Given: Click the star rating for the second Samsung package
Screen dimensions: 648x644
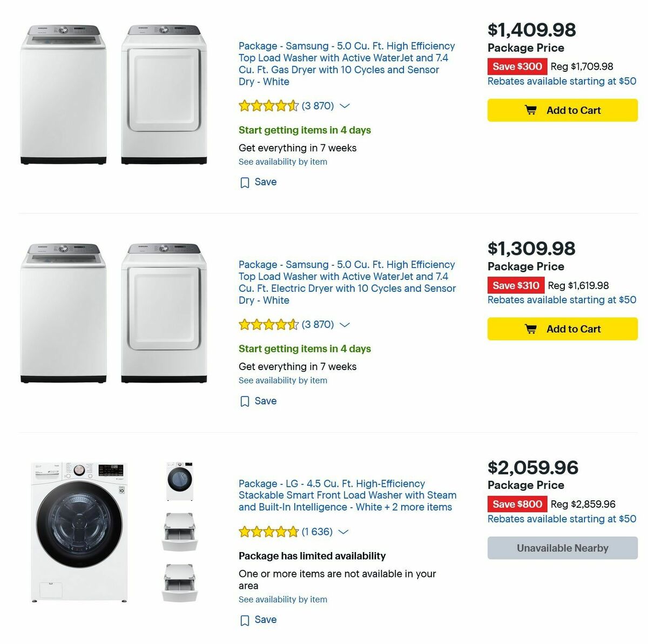Looking at the screenshot, I should pyautogui.click(x=268, y=325).
